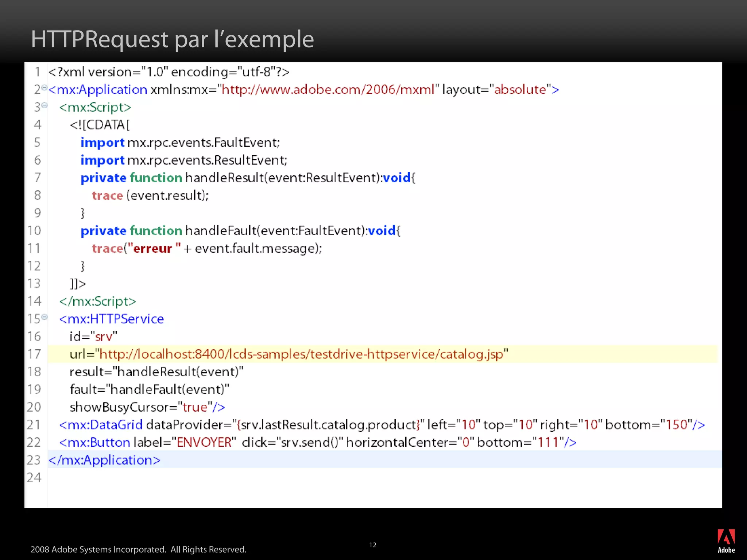Click the handleResult function declaration
Viewport: 747px width, 560px height.
(248, 178)
